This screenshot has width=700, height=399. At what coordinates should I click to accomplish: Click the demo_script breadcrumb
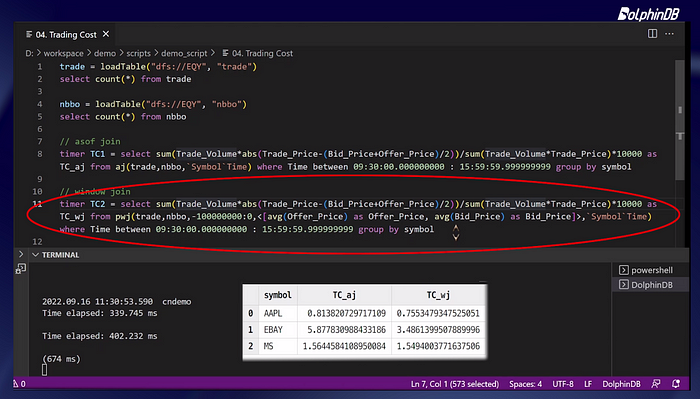pyautogui.click(x=184, y=53)
